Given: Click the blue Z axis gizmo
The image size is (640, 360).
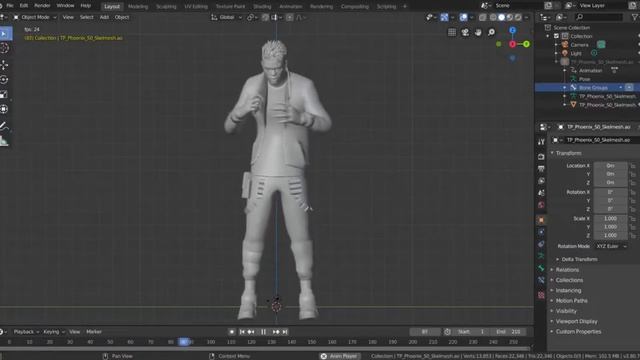Looking at the screenshot, I should coord(513,30).
